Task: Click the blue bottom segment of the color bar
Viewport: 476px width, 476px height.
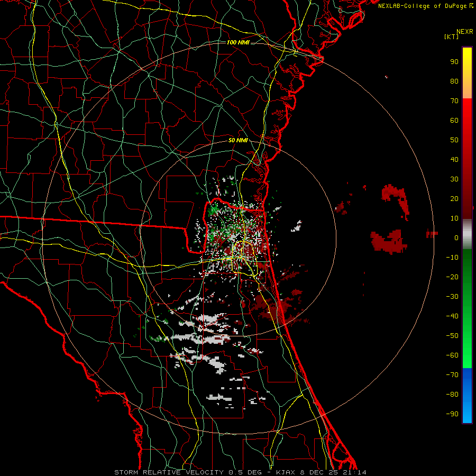Action: click(467, 396)
